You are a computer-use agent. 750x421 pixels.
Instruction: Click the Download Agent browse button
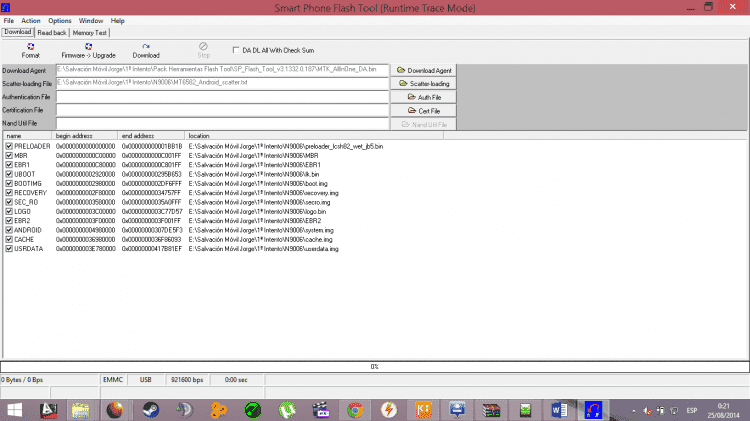(x=423, y=70)
